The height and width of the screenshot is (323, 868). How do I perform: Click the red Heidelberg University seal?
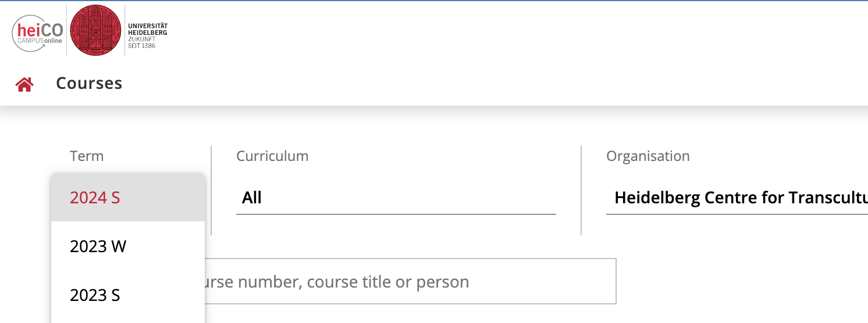pos(95,30)
